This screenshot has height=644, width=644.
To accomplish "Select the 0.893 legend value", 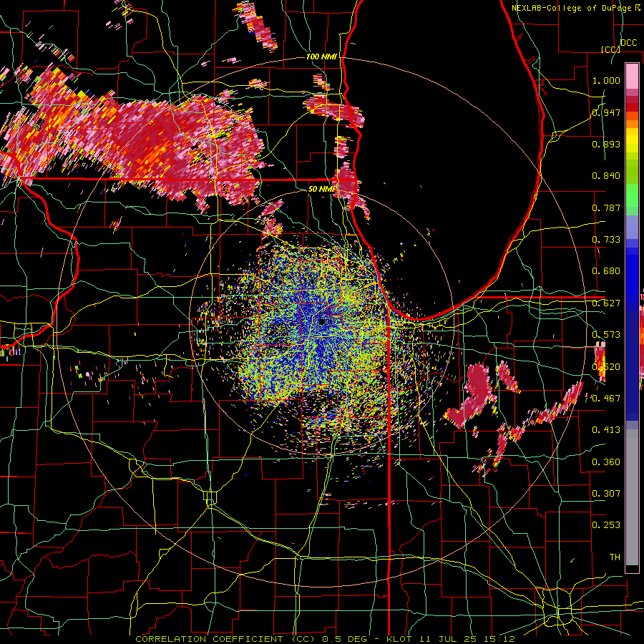I will [x=606, y=144].
